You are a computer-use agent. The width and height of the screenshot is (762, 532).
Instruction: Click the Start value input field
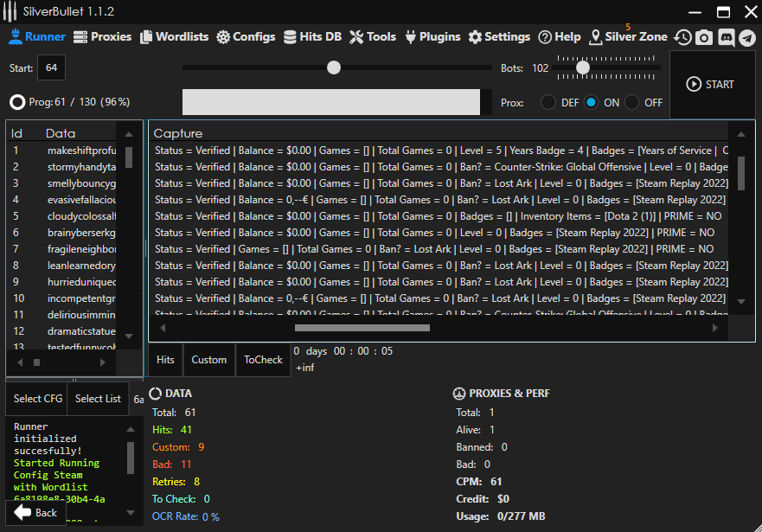pos(51,67)
